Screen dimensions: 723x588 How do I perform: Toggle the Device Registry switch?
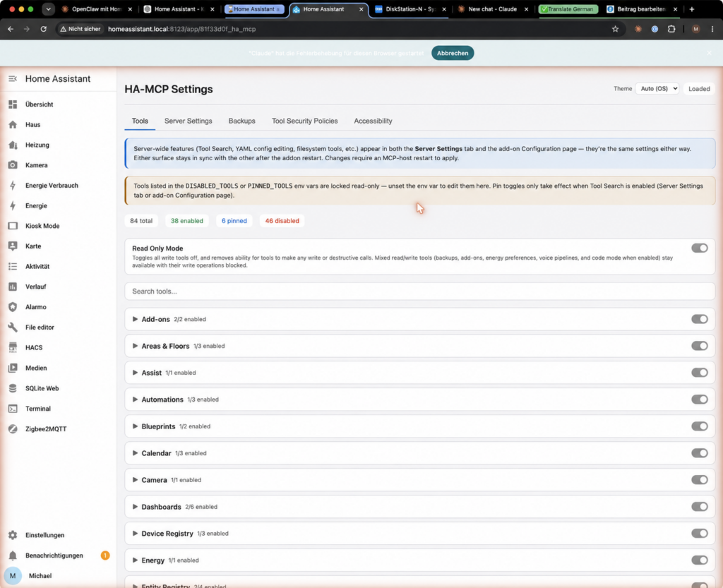[700, 533]
